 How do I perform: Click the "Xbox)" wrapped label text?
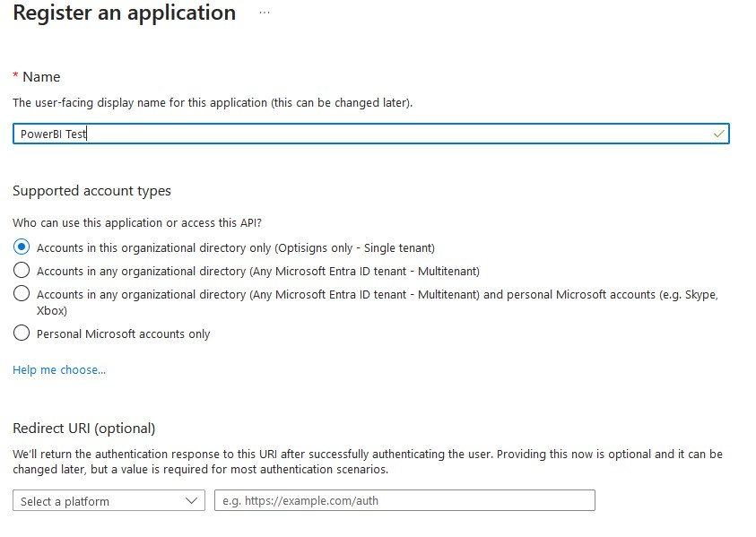point(52,310)
